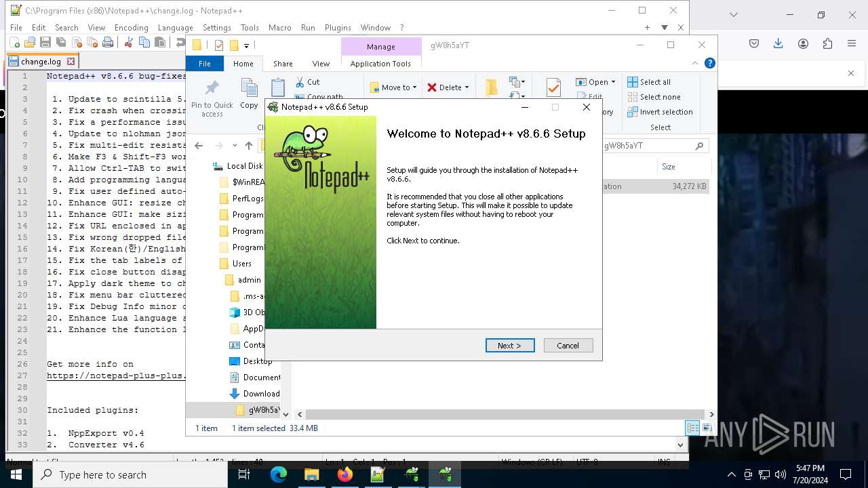Click Next in the Notepad++ Setup wizard

[x=510, y=346]
